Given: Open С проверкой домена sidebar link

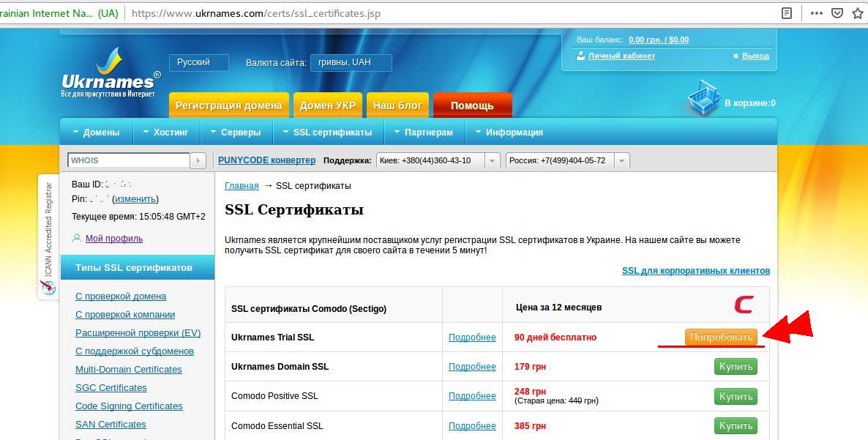Looking at the screenshot, I should tap(121, 296).
